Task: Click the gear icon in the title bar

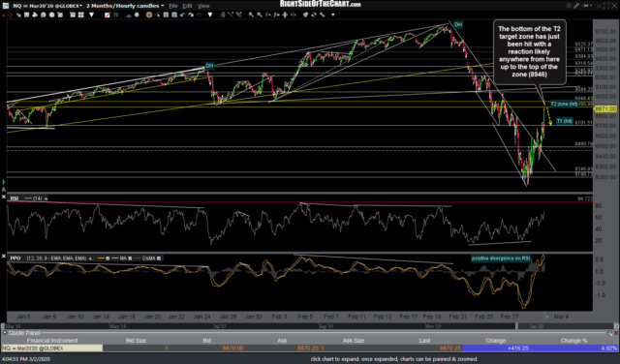Action: pyautogui.click(x=569, y=6)
